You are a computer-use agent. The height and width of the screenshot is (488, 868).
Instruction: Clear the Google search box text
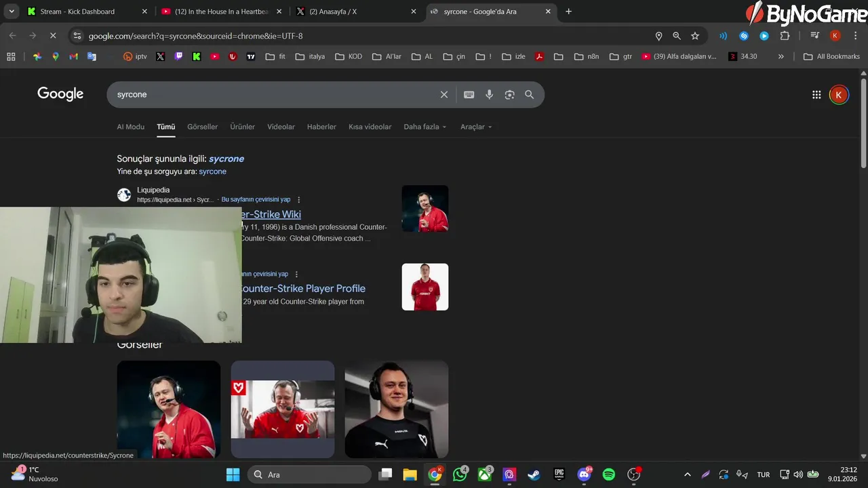444,95
